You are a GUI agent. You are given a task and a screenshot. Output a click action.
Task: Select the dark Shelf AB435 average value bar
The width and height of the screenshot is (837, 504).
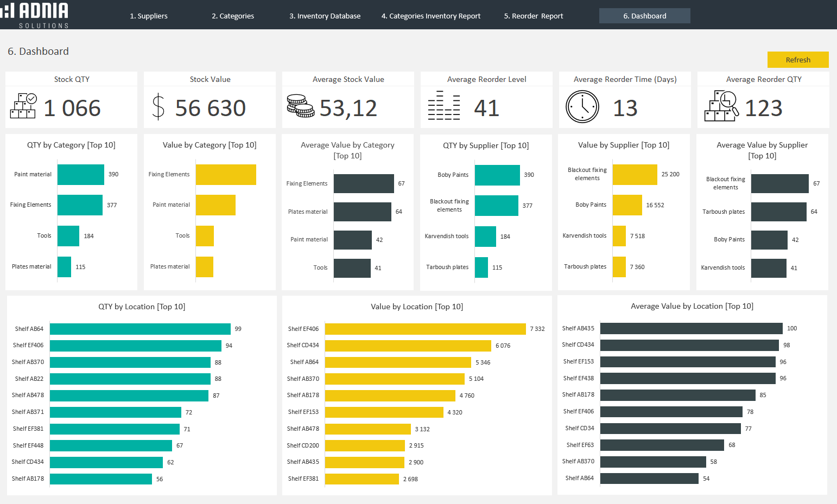point(691,329)
